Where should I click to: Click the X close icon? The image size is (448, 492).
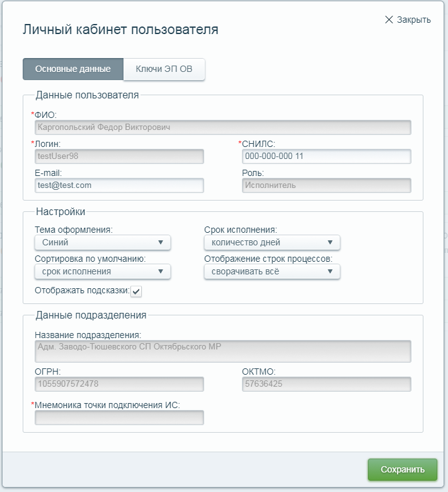pyautogui.click(x=389, y=20)
